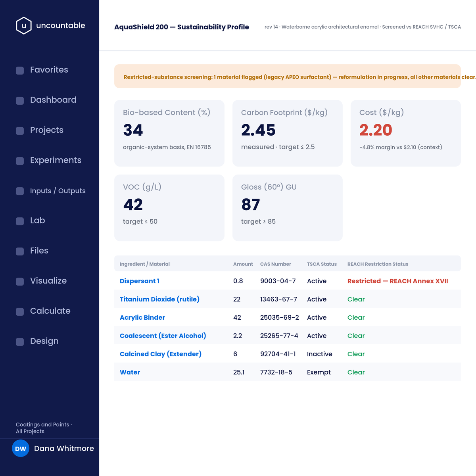Click the 'target ≤ 50' VOC note

coord(140,221)
